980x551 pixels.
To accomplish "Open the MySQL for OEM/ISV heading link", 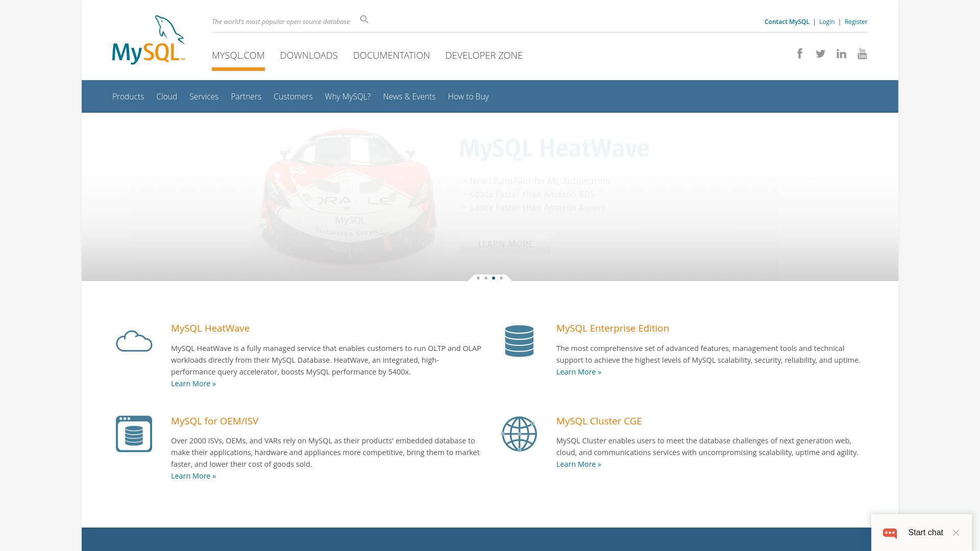I will [x=214, y=421].
